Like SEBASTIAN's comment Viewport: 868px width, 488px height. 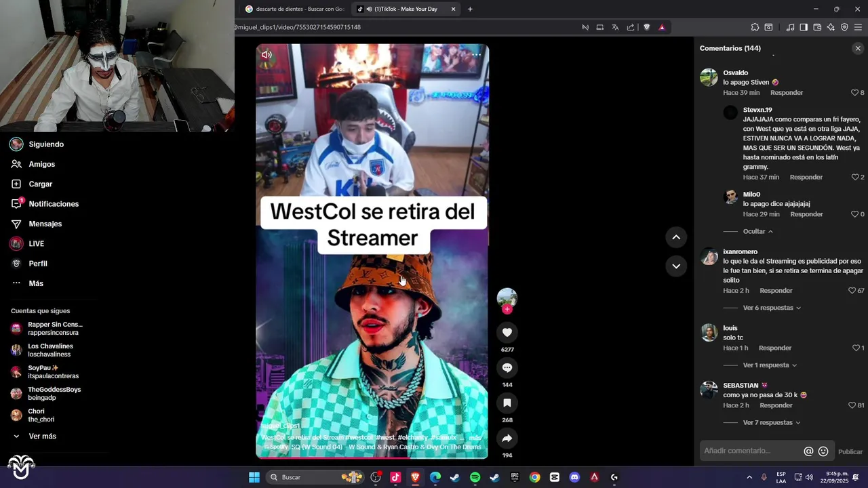[852, 405]
